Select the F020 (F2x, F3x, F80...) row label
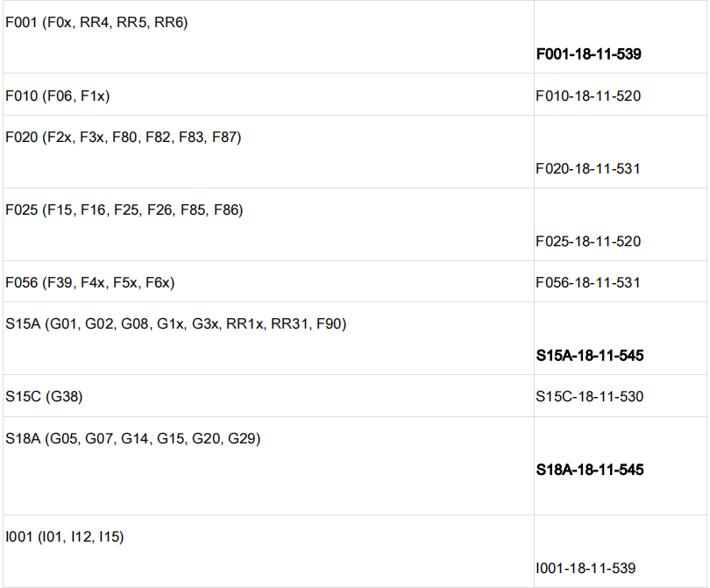710x588 pixels. [123, 137]
